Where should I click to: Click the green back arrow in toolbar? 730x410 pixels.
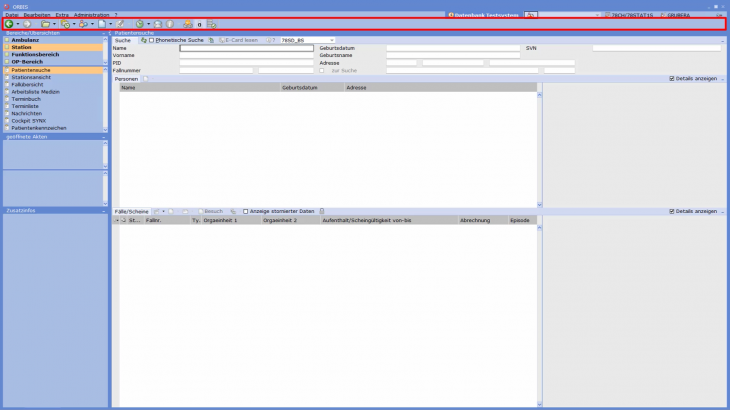[x=9, y=24]
